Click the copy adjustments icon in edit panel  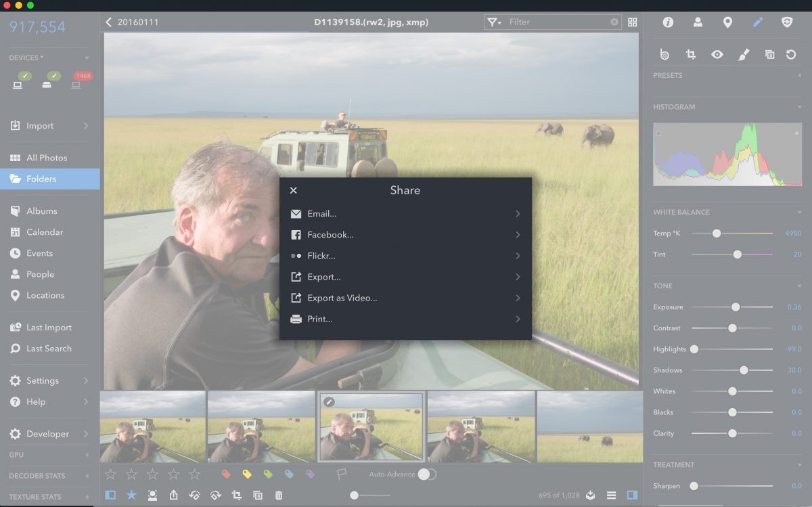click(769, 54)
